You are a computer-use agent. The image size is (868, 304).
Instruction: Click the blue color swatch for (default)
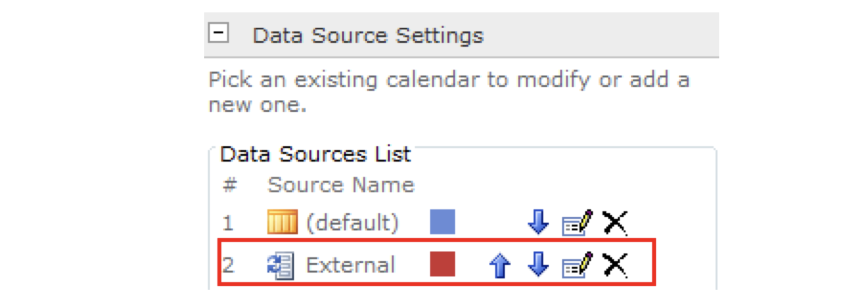pos(442,222)
